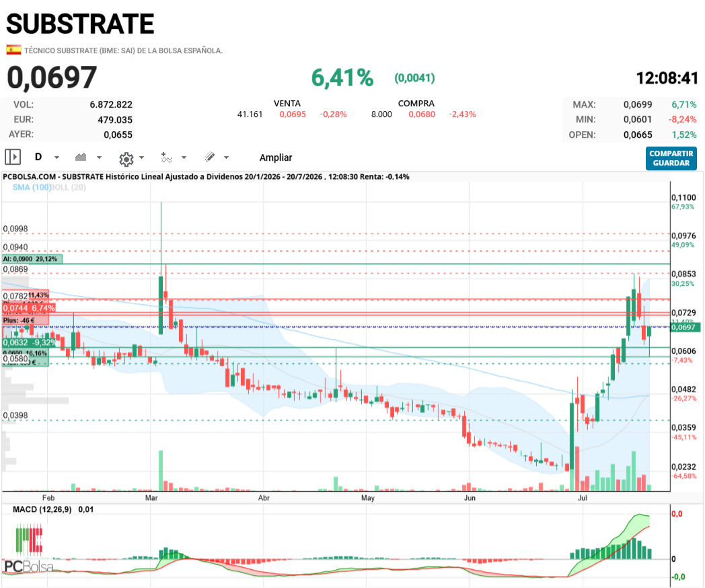Toggle the side panel icon in toolbar
This screenshot has width=705, height=588.
[x=13, y=157]
